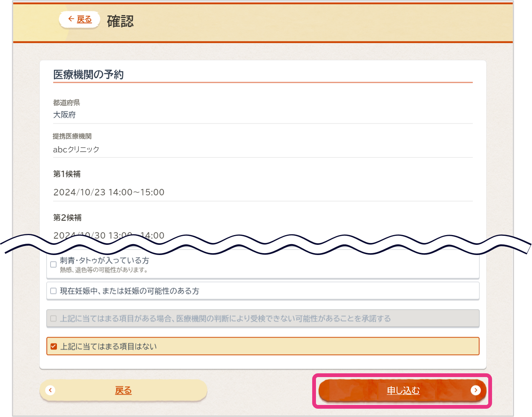The image size is (532, 417).
Task: Click the 熱感、退色等の可能性があります note text
Action: pyautogui.click(x=104, y=270)
